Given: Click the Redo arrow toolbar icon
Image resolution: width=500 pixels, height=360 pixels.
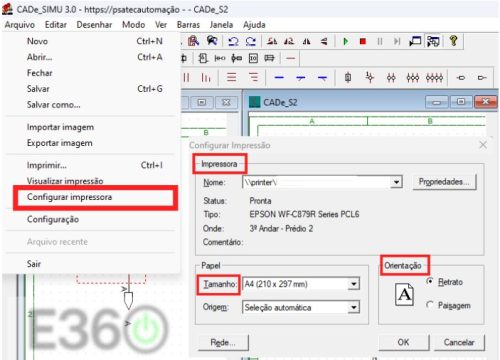Looking at the screenshot, I should pos(251,41).
